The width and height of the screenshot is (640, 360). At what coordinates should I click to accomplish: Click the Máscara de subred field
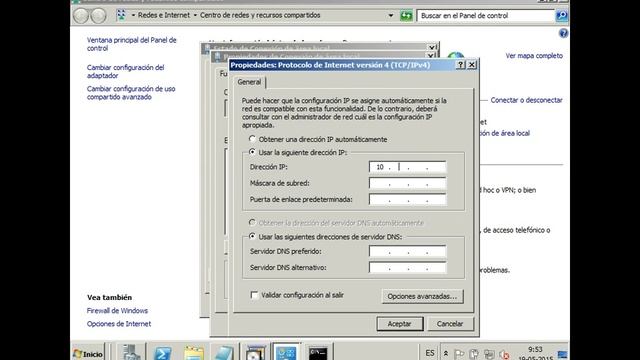point(407,183)
